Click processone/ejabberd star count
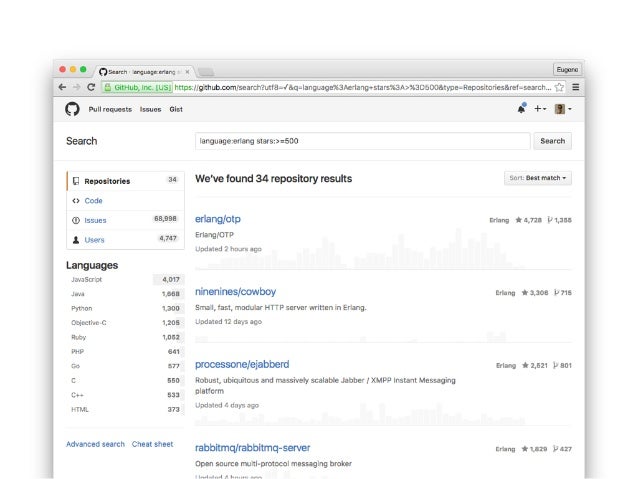The height and width of the screenshot is (479, 638). [535, 365]
